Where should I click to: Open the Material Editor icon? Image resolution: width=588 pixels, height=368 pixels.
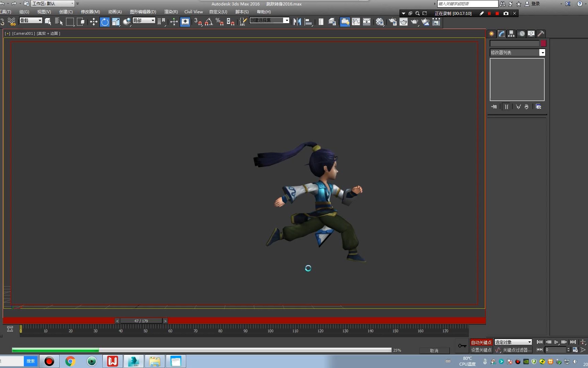pos(380,22)
